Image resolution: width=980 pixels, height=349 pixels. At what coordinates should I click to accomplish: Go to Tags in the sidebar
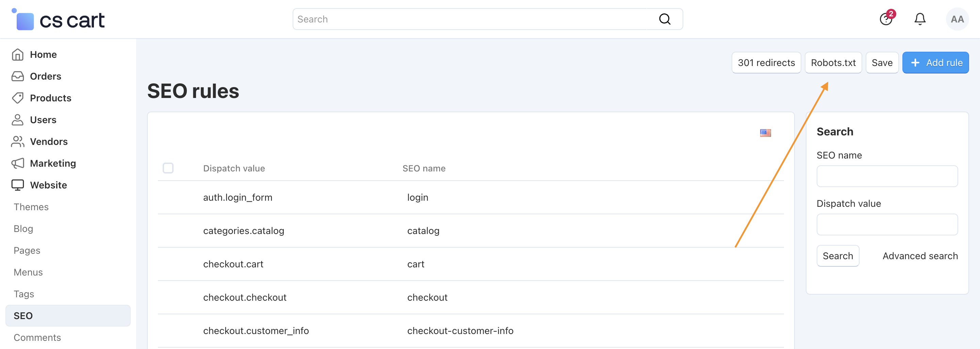point(23,294)
